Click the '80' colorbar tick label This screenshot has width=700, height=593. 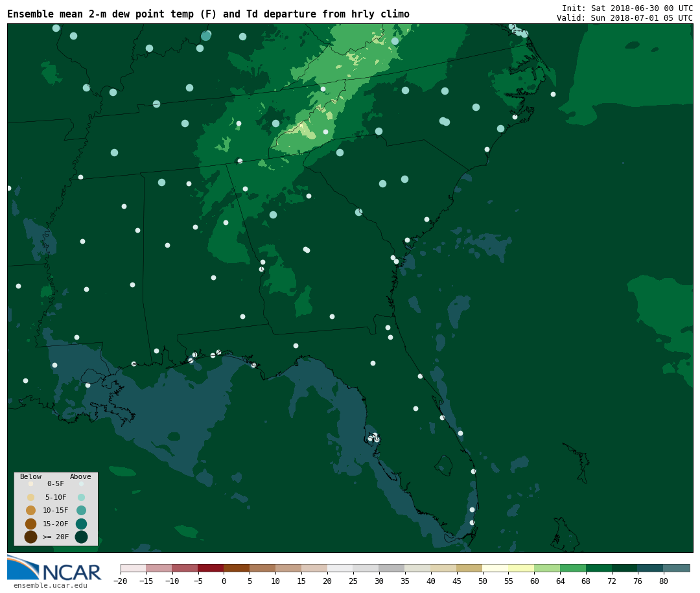[x=664, y=581]
